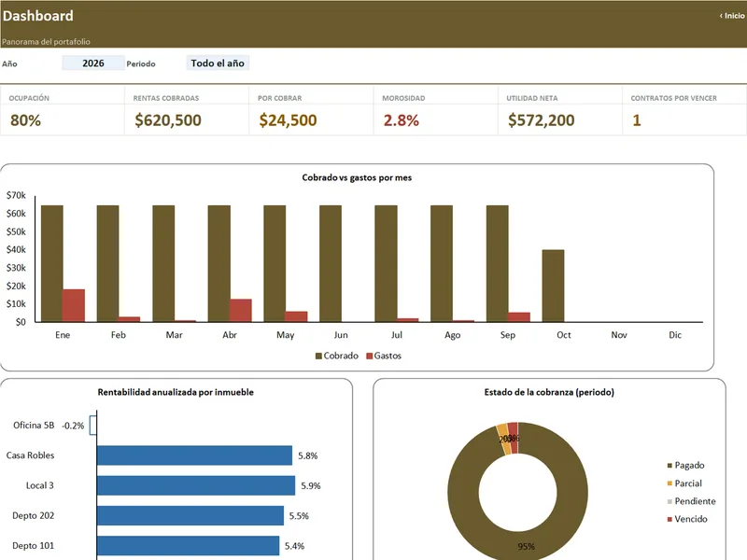Click the Abr Gastos red bar
This screenshot has height=560, width=747.
click(241, 311)
